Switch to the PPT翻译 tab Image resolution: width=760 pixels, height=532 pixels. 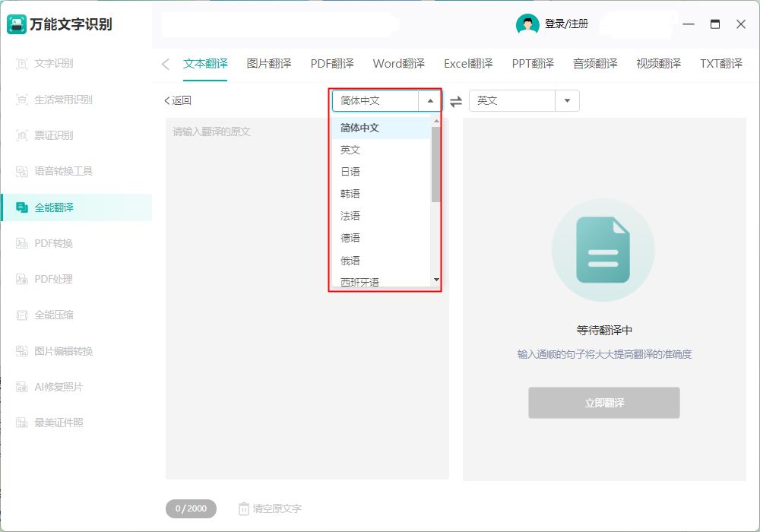(533, 64)
